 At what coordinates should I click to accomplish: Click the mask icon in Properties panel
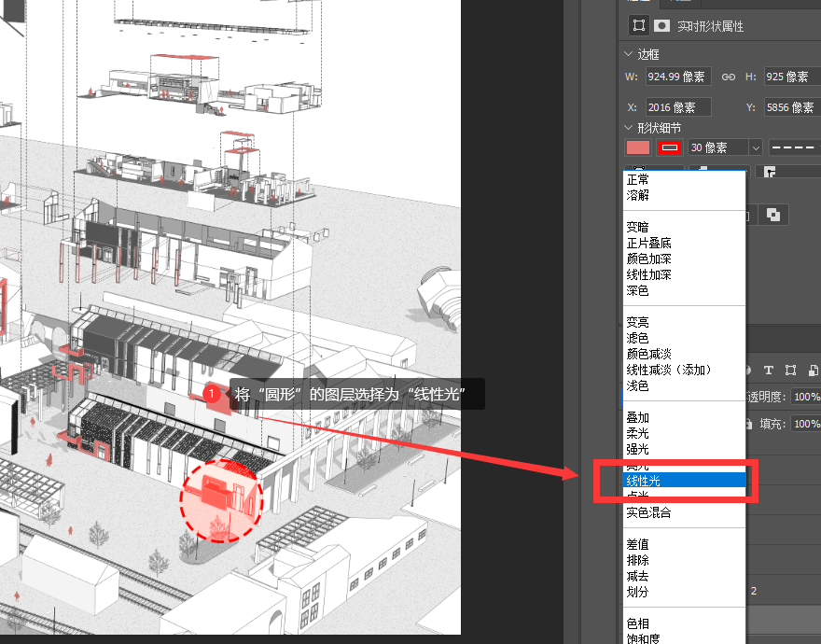[661, 26]
